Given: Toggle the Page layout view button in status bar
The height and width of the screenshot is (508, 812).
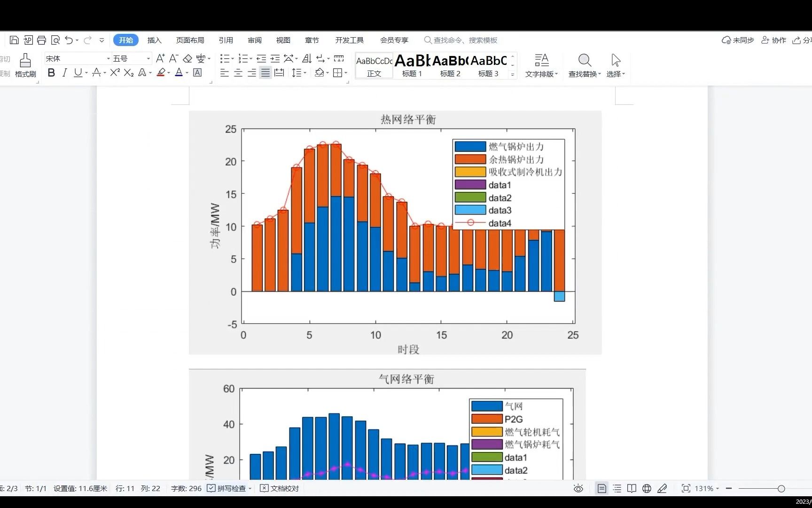Looking at the screenshot, I should pos(601,488).
